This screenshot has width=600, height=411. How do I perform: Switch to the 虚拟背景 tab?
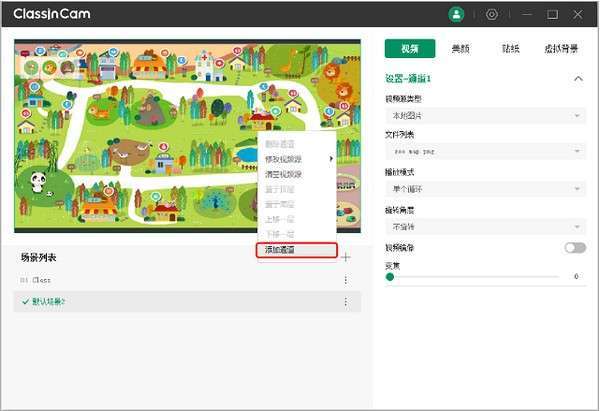[x=561, y=49]
